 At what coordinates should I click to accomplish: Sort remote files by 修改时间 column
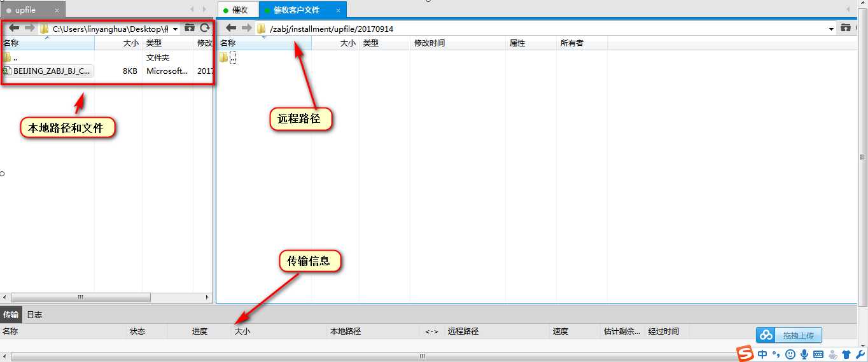tap(458, 43)
